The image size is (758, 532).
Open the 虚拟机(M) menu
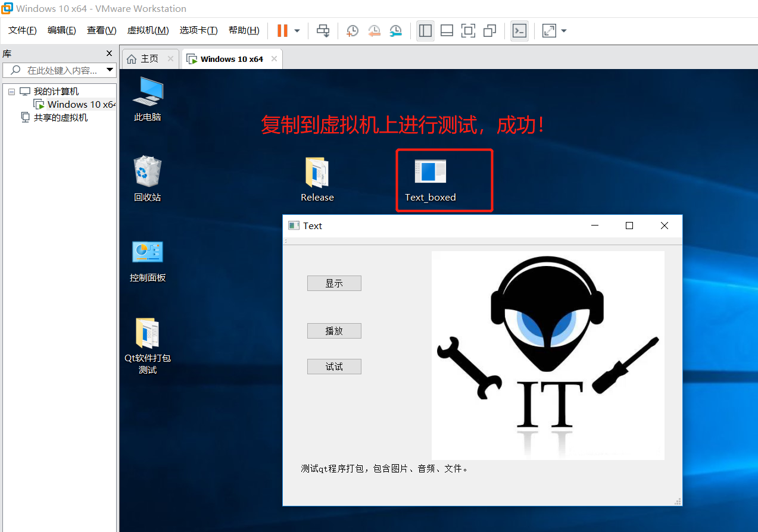148,30
